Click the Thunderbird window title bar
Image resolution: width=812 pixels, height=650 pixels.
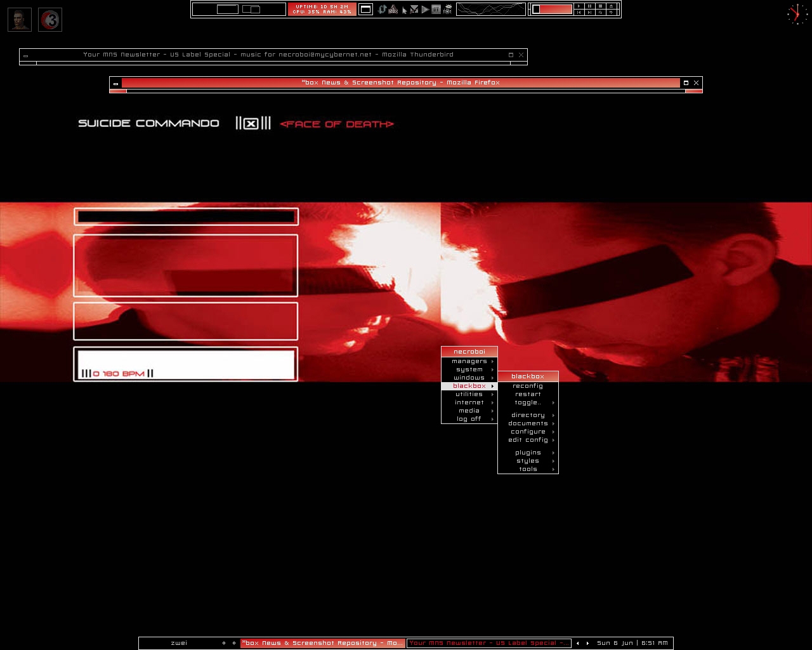coord(268,55)
